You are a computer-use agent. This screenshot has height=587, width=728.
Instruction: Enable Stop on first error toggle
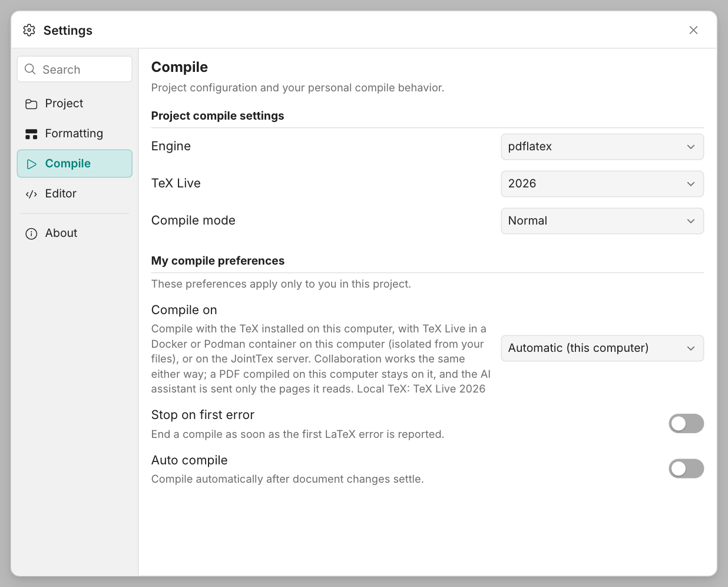(686, 424)
